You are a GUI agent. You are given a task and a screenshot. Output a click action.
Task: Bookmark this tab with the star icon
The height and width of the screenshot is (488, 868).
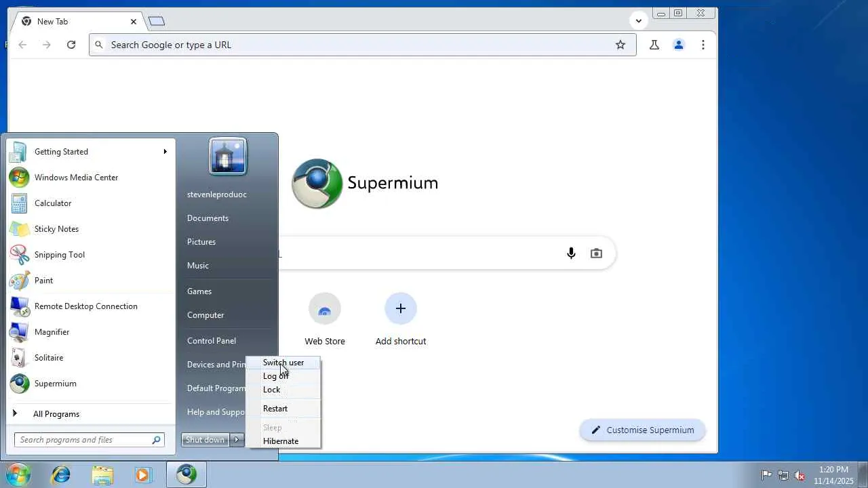pyautogui.click(x=620, y=45)
